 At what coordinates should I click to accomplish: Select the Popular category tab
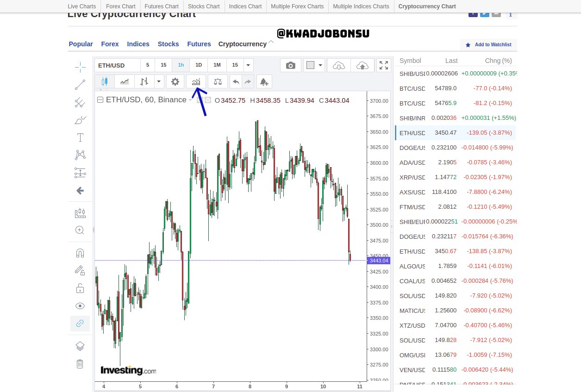point(81,44)
